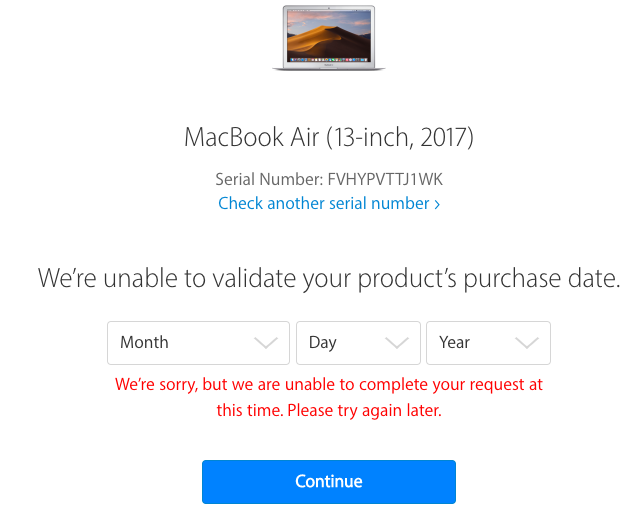Click the MacBook Air (13-inch, 2017) title
644x518 pixels.
329,137
